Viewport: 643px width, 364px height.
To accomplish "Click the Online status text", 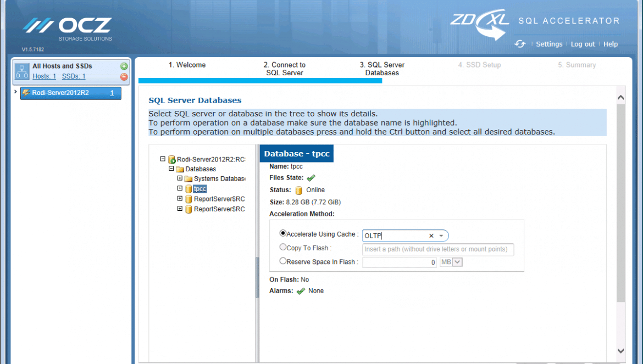I will 315,190.
